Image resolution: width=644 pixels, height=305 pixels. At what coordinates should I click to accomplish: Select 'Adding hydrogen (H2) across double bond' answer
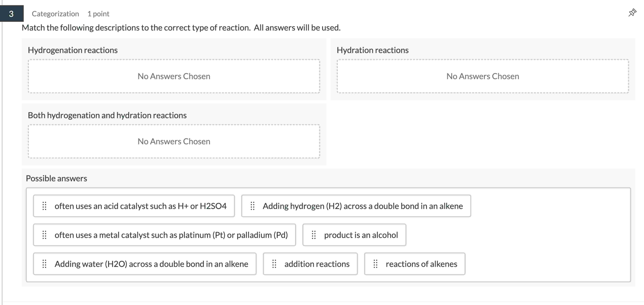point(362,206)
